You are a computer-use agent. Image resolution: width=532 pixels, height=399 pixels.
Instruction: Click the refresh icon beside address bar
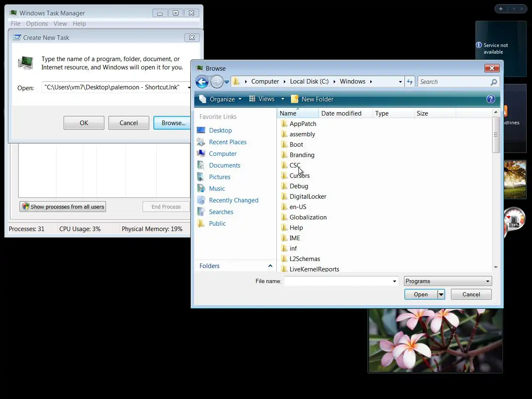(410, 82)
